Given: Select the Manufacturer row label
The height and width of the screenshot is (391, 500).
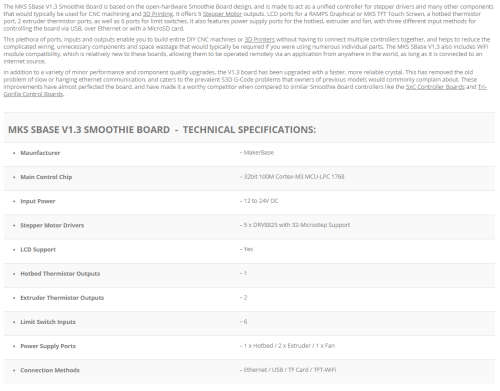Looking at the screenshot, I should [40, 153].
